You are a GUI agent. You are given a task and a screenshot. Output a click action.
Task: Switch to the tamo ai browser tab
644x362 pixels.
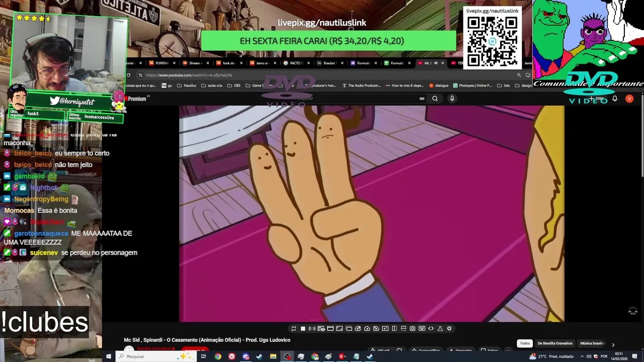pos(262,63)
